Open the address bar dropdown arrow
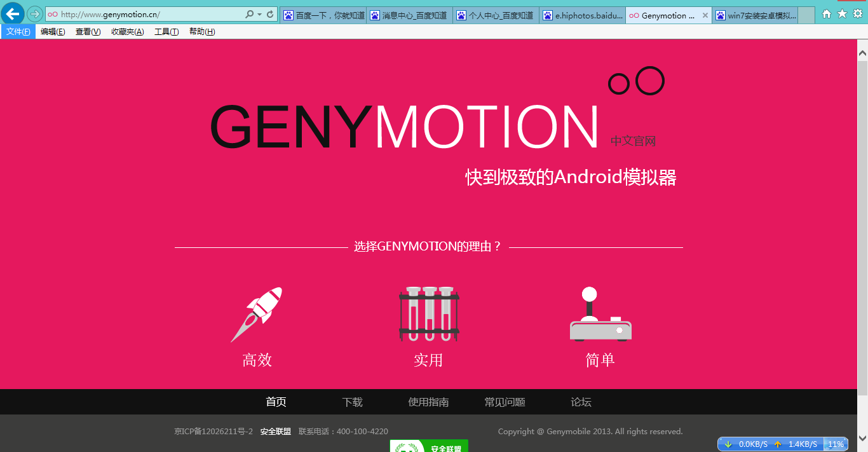Viewport: 868px width, 452px height. click(x=259, y=14)
